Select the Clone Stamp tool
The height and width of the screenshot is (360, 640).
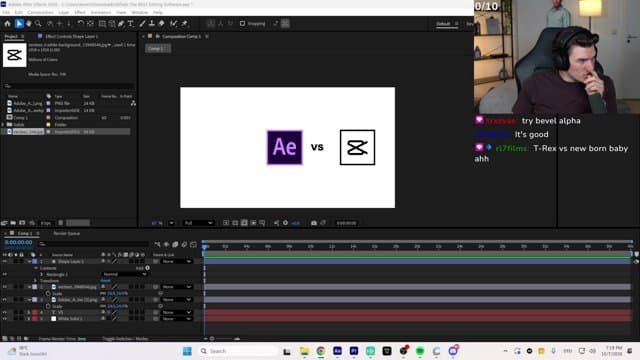point(151,24)
